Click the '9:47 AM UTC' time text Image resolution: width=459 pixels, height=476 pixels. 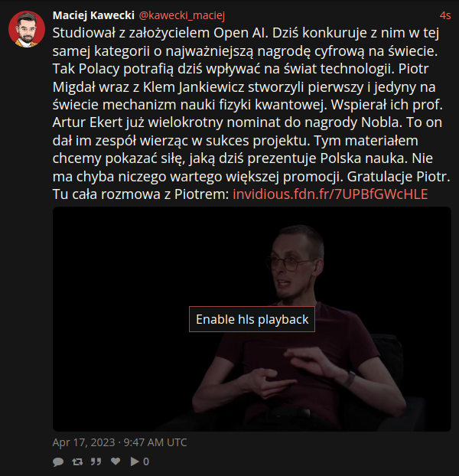[155, 442]
